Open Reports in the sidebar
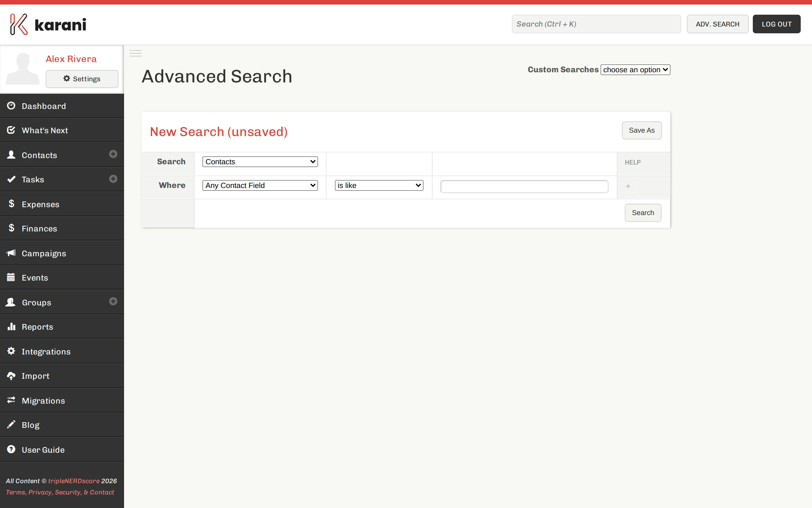 tap(62, 327)
